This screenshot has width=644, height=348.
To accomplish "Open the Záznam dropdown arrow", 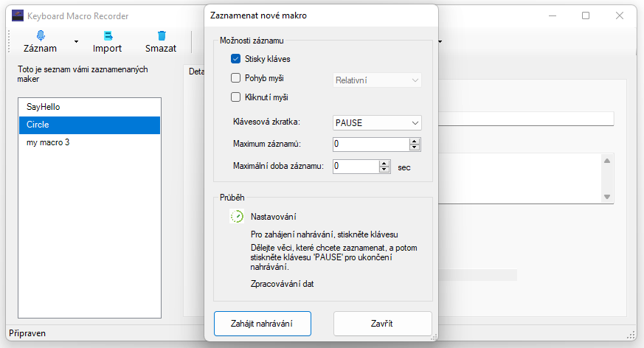I will (x=76, y=42).
